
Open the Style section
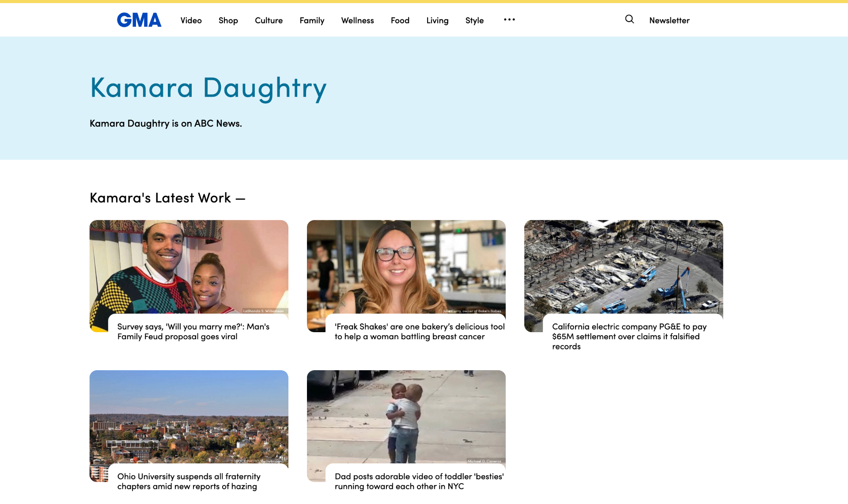click(x=474, y=20)
